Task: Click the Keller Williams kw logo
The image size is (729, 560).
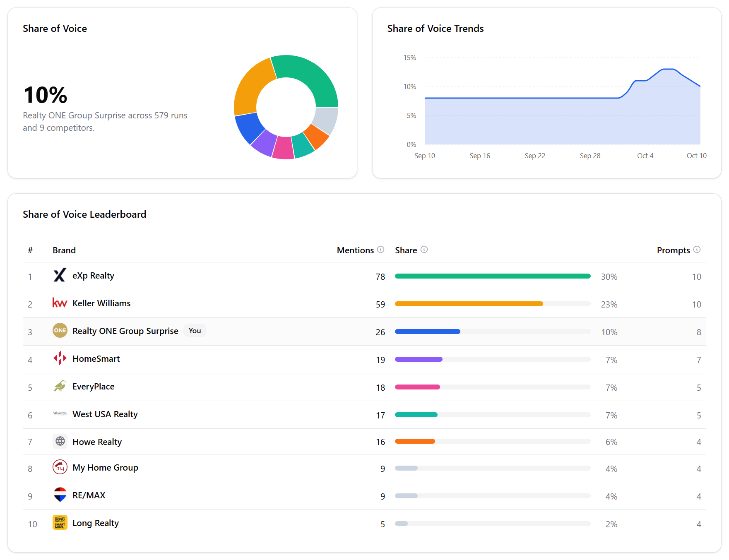Action: point(60,303)
